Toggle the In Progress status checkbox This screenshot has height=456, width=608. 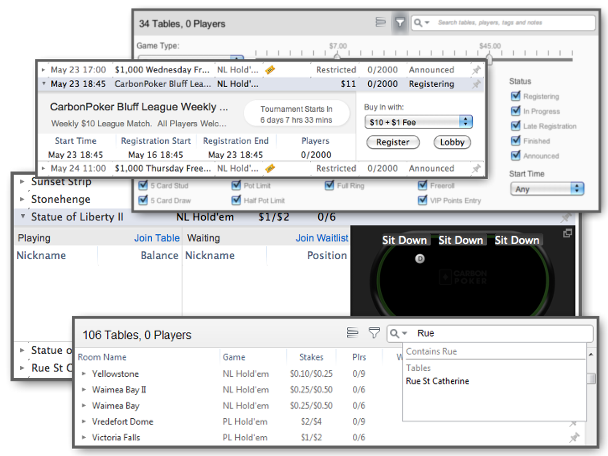click(x=515, y=111)
